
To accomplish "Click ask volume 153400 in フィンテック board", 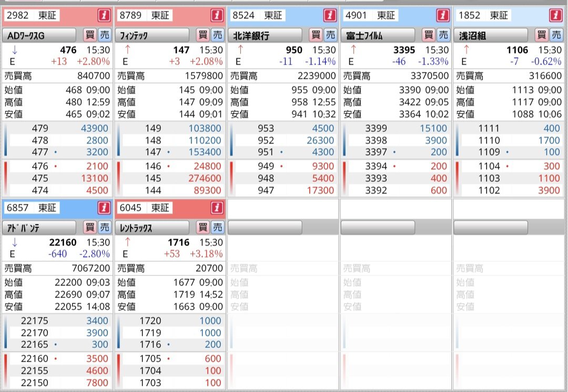I will coord(205,152).
